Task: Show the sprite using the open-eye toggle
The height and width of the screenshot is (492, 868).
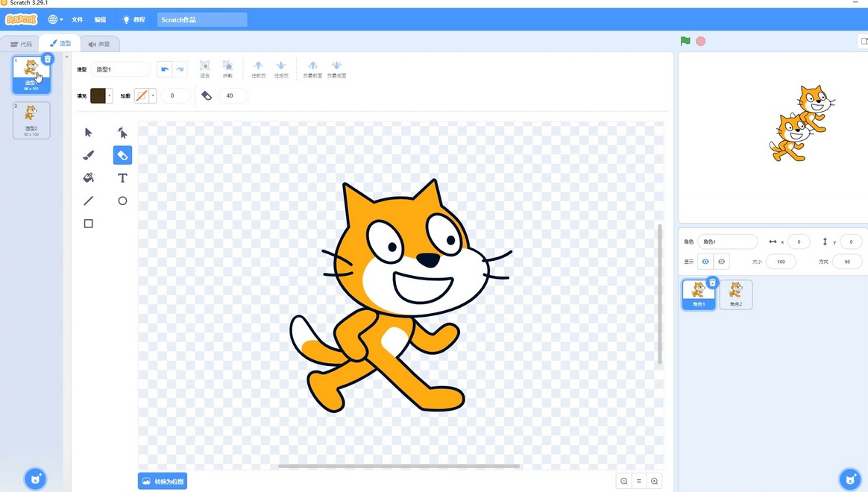Action: coord(705,261)
